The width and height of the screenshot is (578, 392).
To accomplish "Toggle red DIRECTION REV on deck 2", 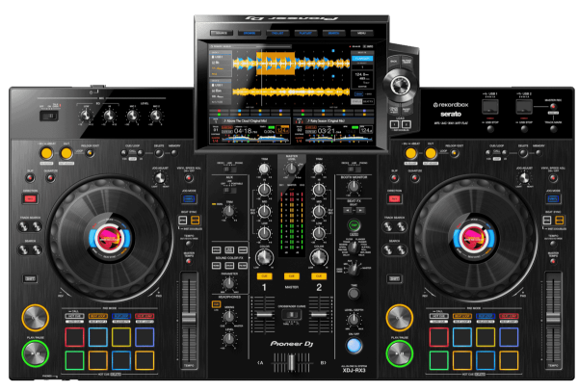I will pos(394,199).
